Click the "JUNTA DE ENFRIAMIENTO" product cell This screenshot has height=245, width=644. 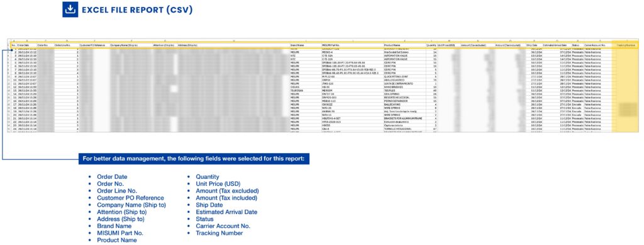click(x=398, y=83)
